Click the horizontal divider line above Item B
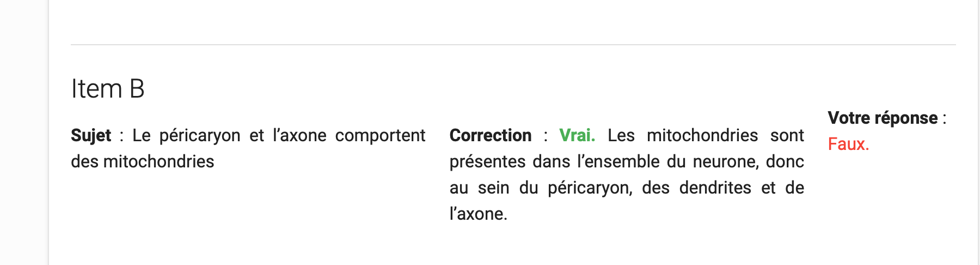 coord(513,45)
